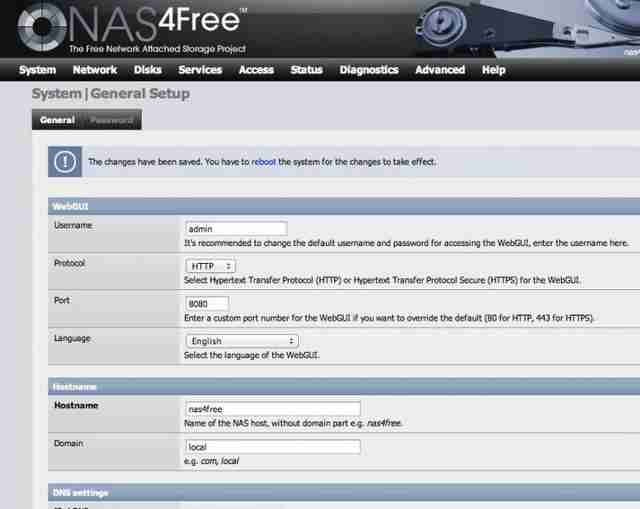Click the Hostname text field
Screen dimensions: 640x509
(x=273, y=409)
